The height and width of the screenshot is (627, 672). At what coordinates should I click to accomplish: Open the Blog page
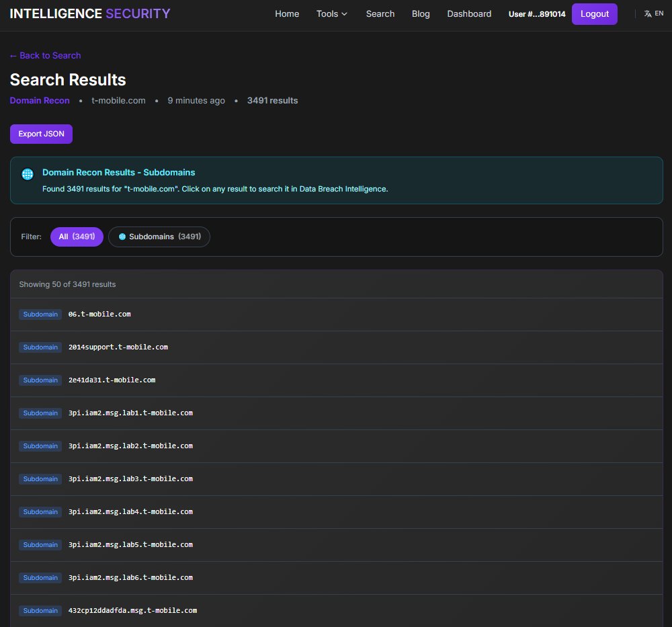coord(421,13)
